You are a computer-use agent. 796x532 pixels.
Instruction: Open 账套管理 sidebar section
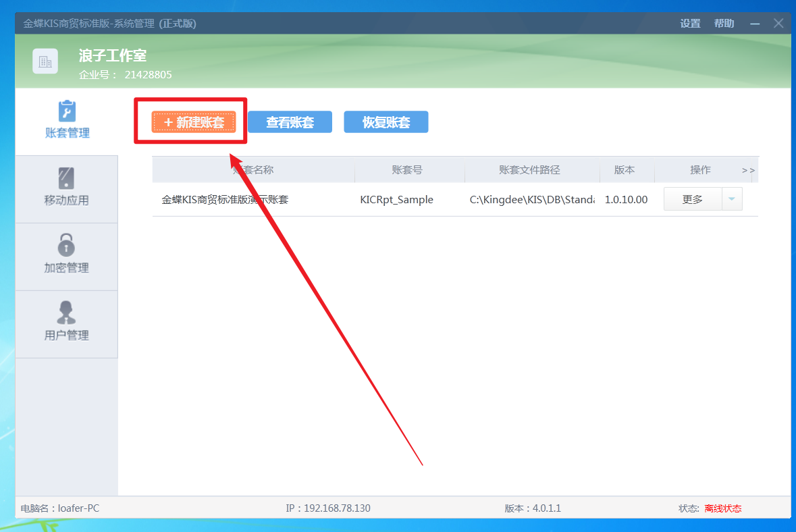(x=67, y=120)
